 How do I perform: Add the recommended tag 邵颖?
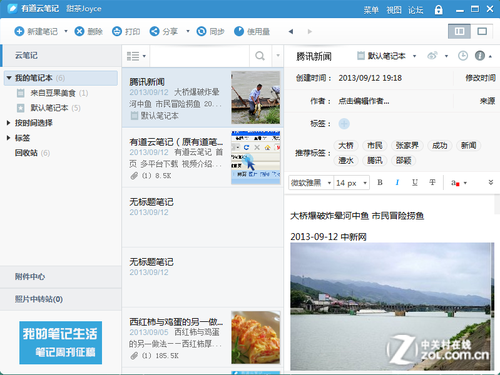403,161
